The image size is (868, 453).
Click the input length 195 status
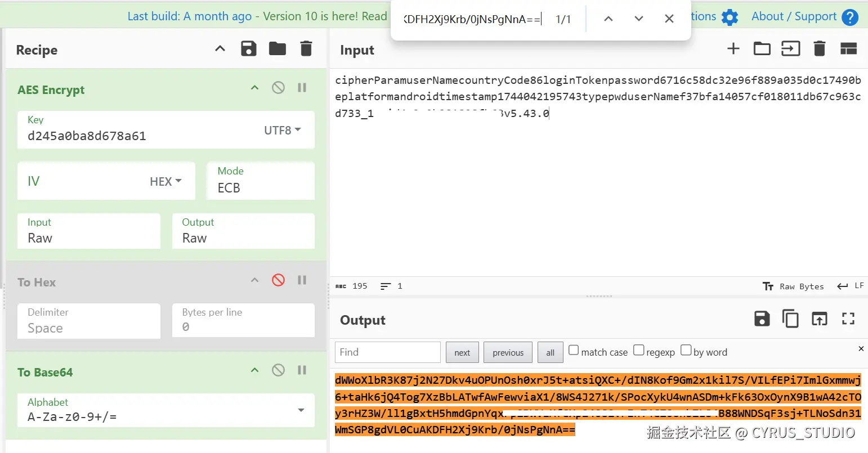pyautogui.click(x=351, y=286)
